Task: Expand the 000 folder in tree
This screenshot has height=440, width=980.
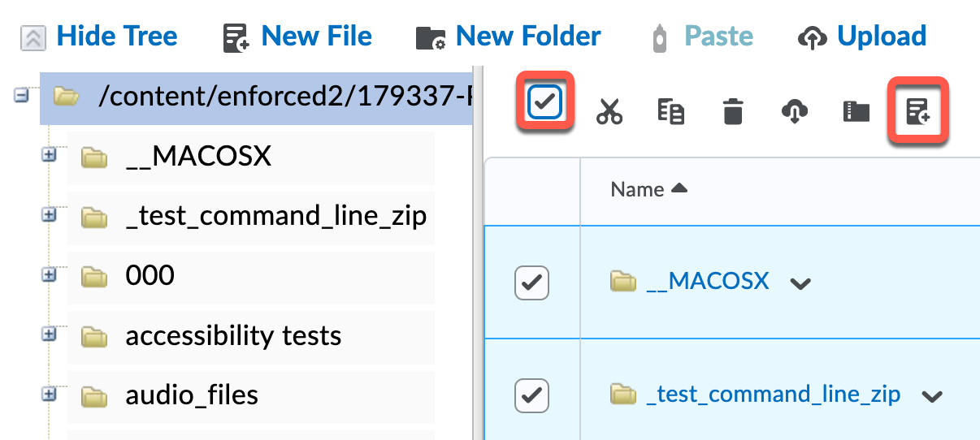Action: (50, 274)
